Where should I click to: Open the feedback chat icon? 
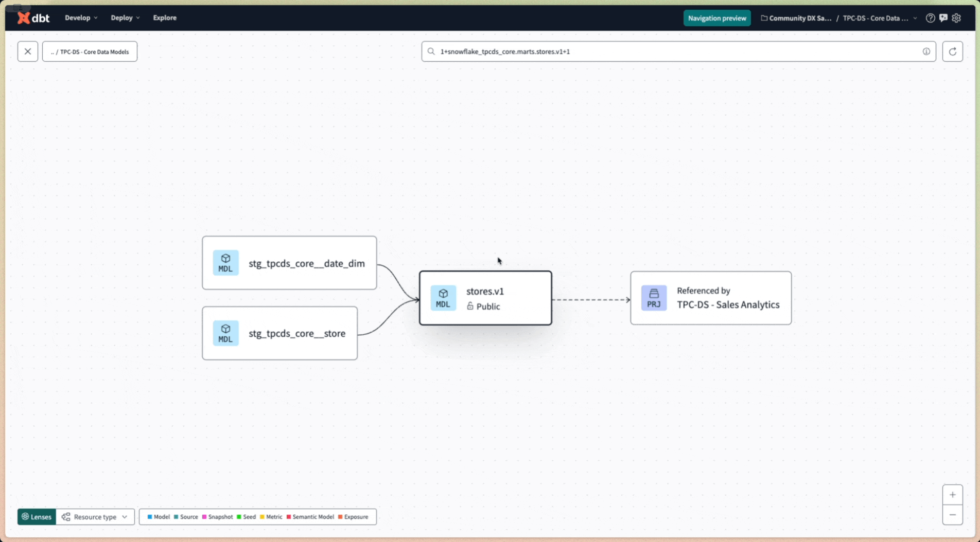pyautogui.click(x=943, y=17)
